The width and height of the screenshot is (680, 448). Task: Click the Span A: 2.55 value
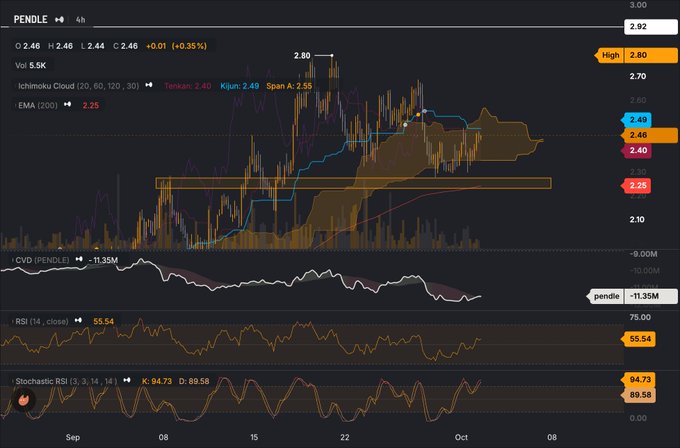point(289,86)
